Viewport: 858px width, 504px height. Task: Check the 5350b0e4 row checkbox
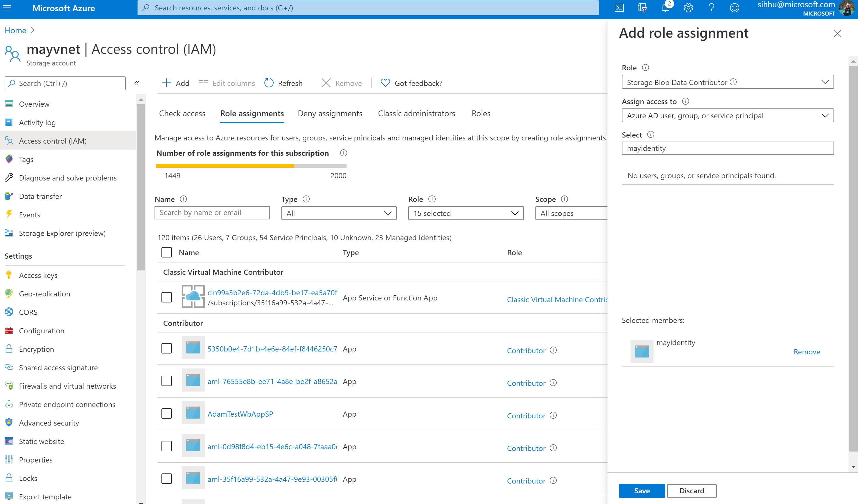pos(166,348)
